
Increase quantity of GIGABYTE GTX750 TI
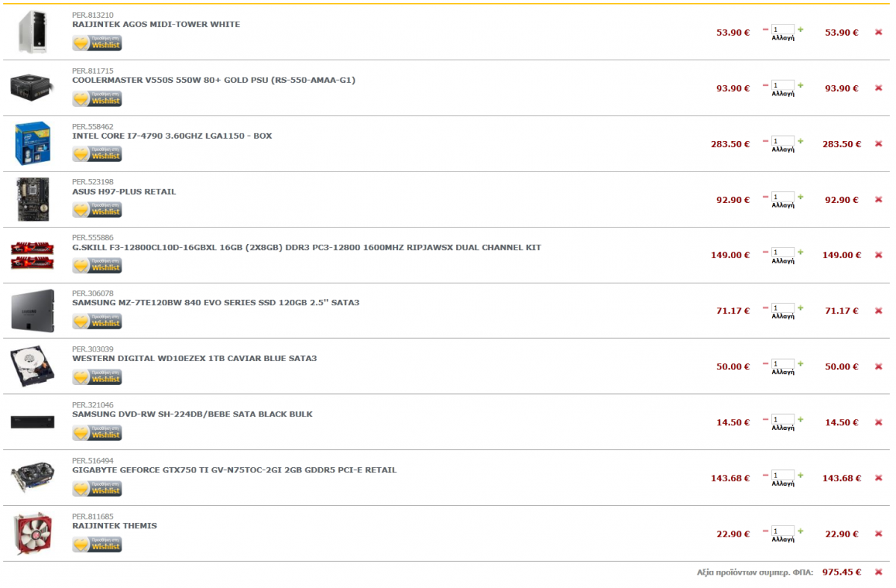800,475
